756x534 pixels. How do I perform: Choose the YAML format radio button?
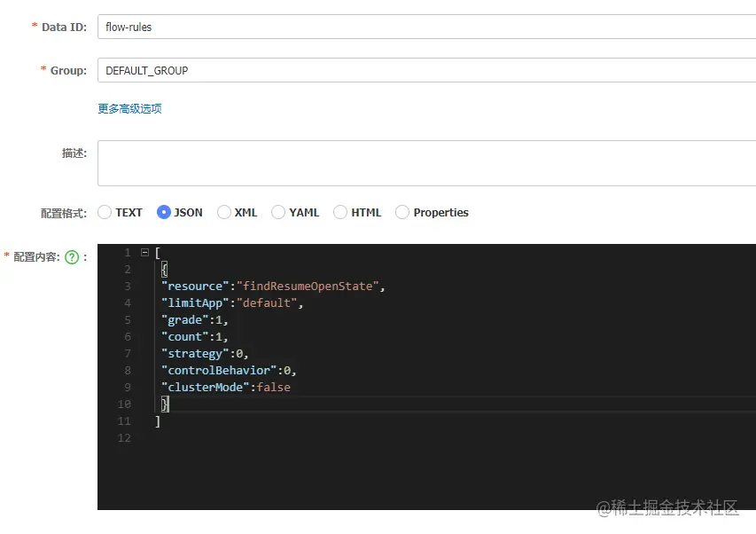pos(278,212)
